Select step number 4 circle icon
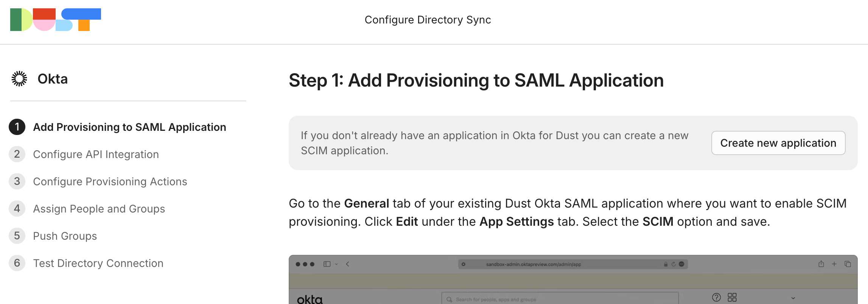 17,209
